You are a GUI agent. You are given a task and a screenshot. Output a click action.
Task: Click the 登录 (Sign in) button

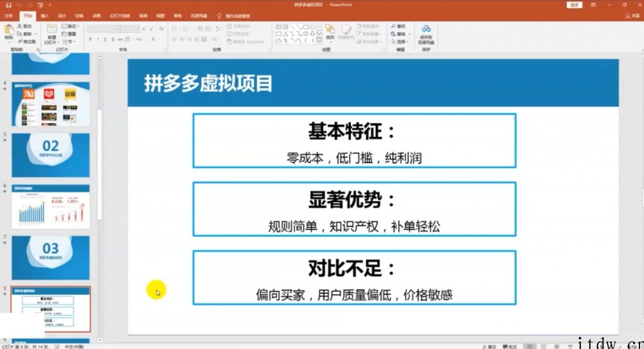point(574,5)
